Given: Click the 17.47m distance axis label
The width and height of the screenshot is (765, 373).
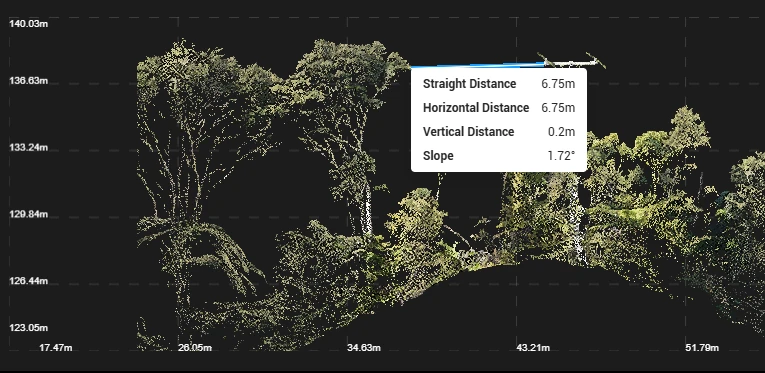Looking at the screenshot, I should pos(56,348).
